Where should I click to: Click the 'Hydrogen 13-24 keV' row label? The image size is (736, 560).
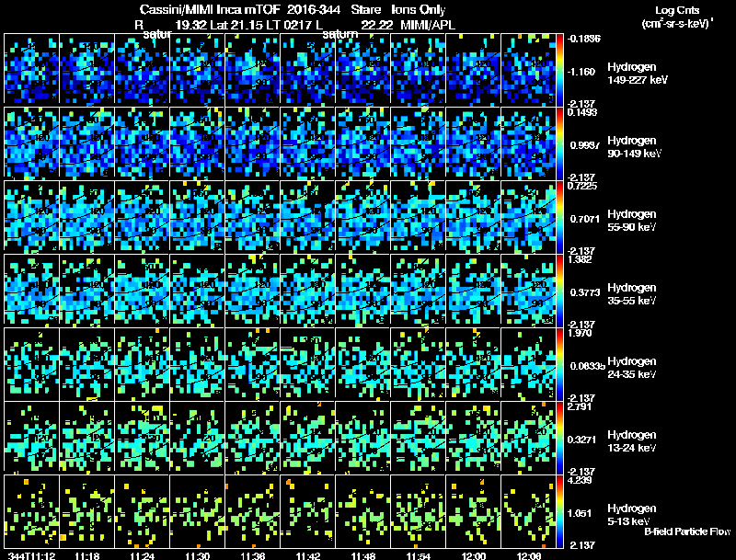pos(632,441)
